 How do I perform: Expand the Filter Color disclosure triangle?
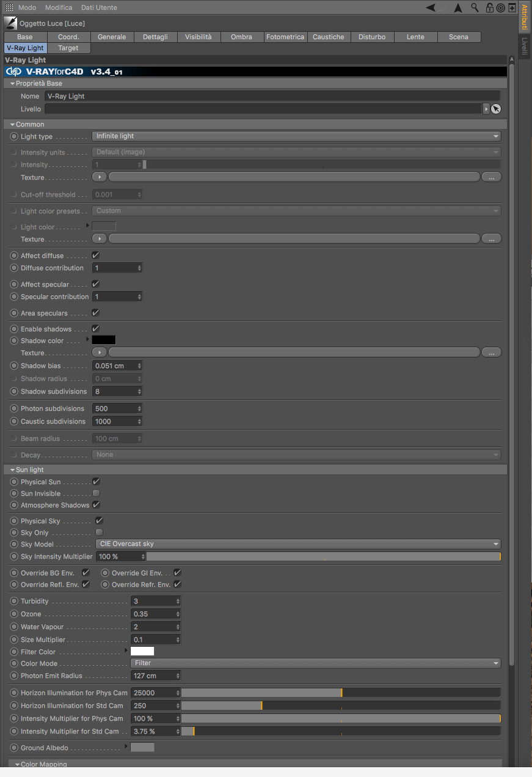126,651
